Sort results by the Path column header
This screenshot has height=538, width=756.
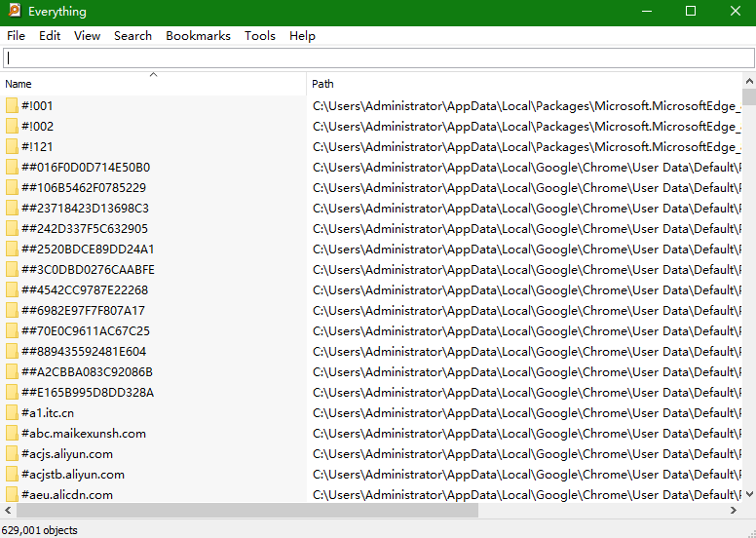pos(524,84)
